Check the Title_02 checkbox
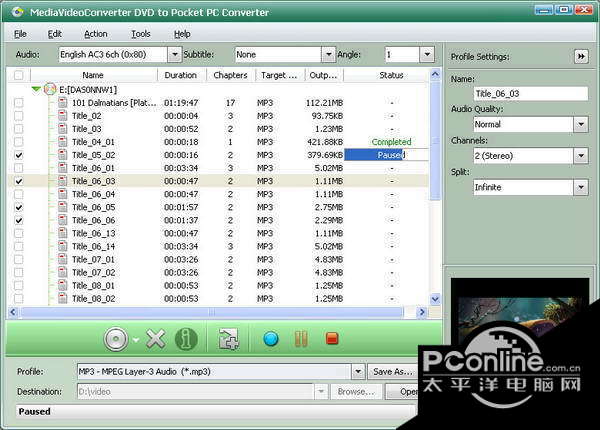Viewport: 600px width, 430px height. 18,116
